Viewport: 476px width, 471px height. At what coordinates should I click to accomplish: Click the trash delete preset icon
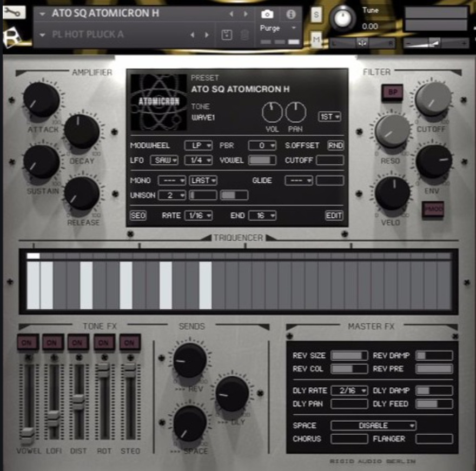tap(244, 35)
